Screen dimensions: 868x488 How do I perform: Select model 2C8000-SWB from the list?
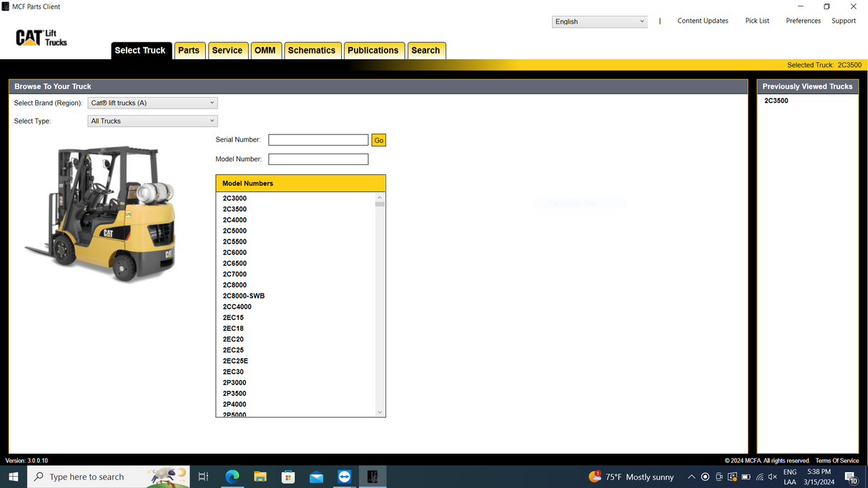click(243, 296)
